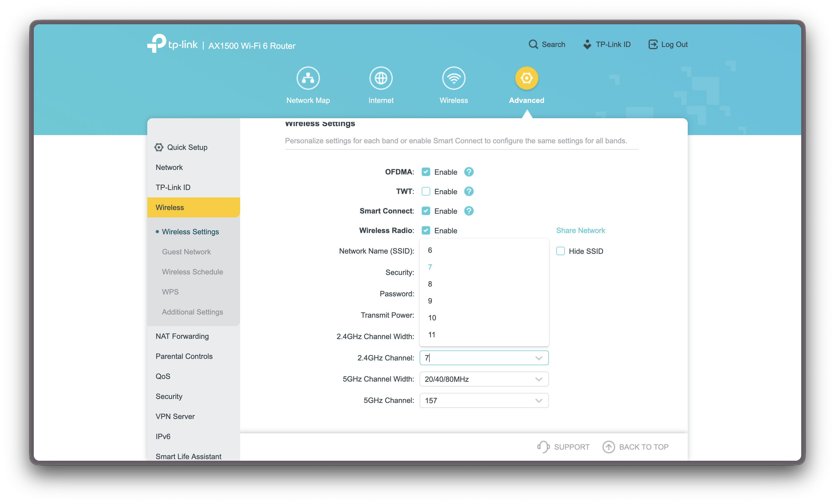This screenshot has height=504, width=835.
Task: Check the Hide SSID box
Action: (560, 251)
